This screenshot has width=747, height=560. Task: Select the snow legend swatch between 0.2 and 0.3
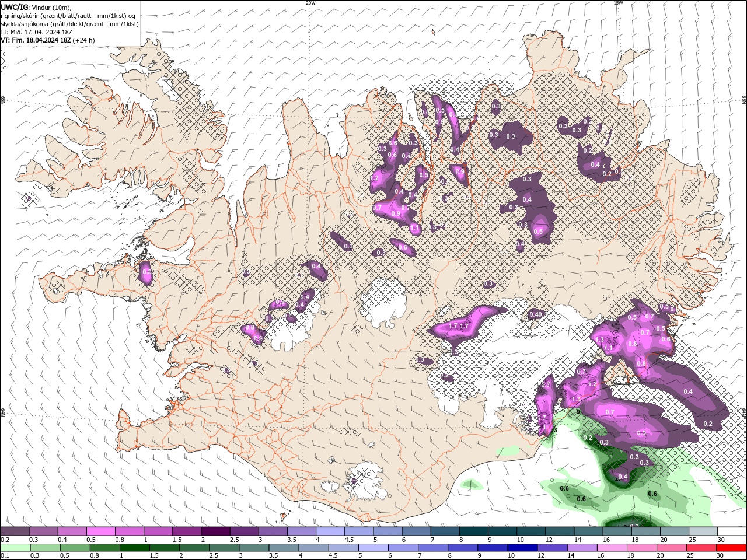click(x=15, y=531)
